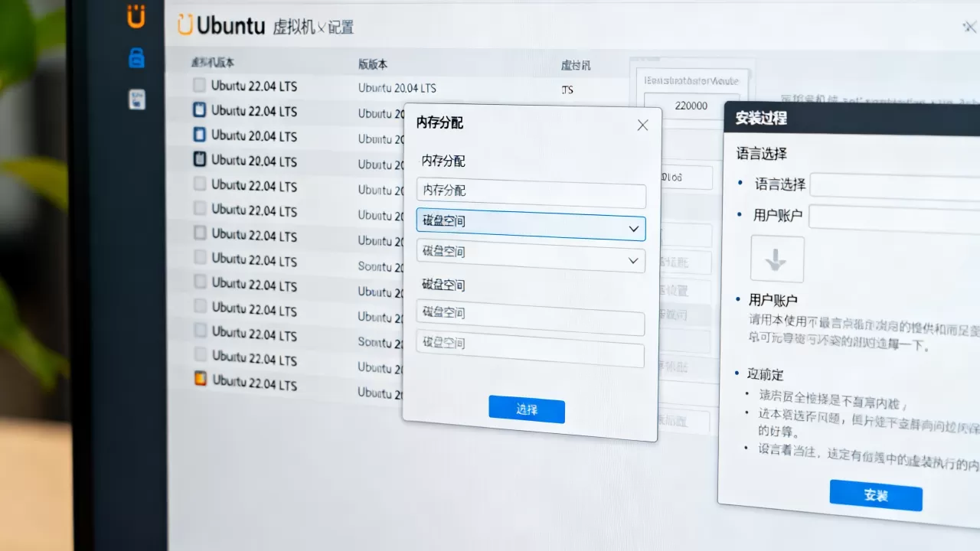Click the orange U icon in the sidebar
The image size is (980, 551).
point(136,16)
